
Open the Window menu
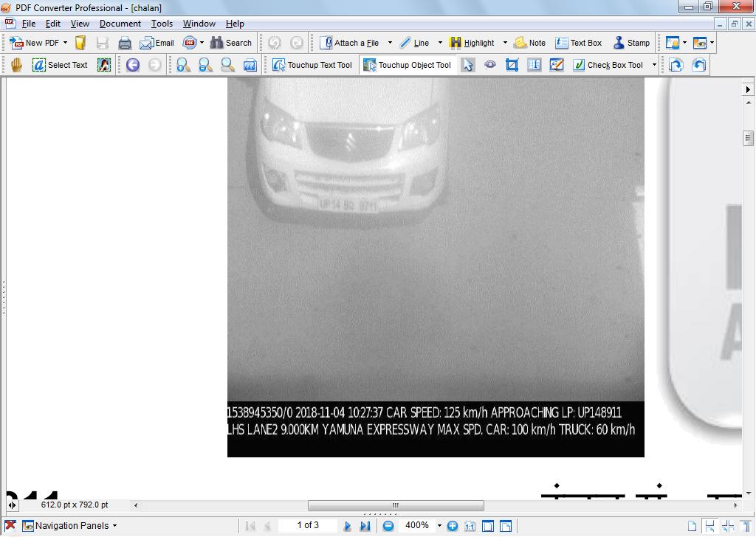tap(199, 24)
